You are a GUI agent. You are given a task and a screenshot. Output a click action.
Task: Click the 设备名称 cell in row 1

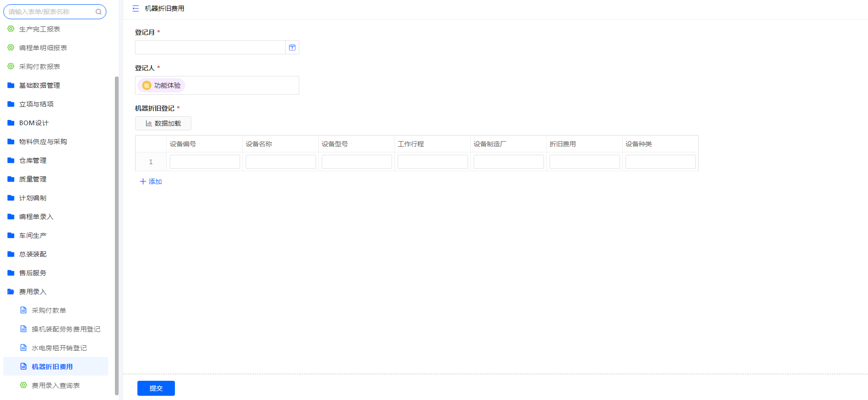coord(281,162)
